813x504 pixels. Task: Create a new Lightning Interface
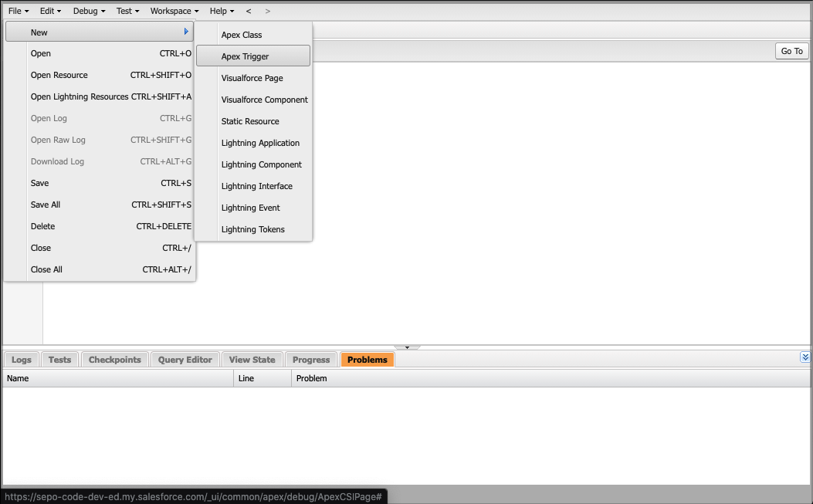click(x=253, y=186)
